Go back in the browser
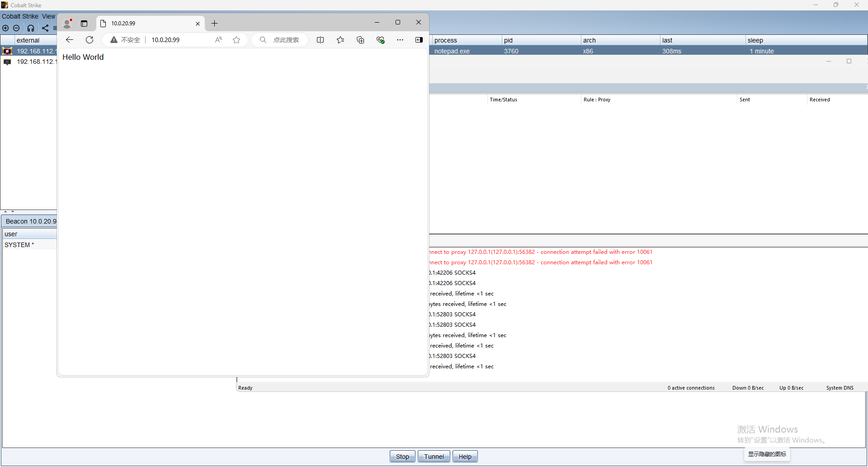 (x=70, y=40)
